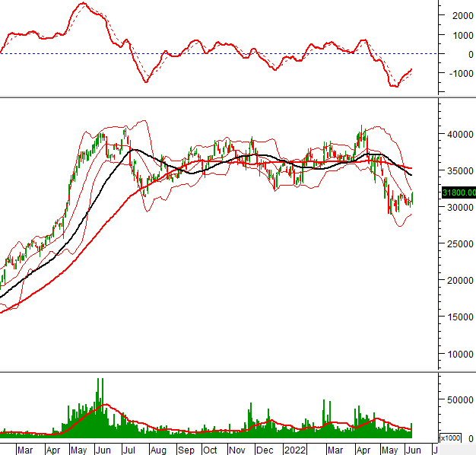476x455 pixels.
Task: Click the blue dashed zero line in oscillator
Action: (x=228, y=53)
